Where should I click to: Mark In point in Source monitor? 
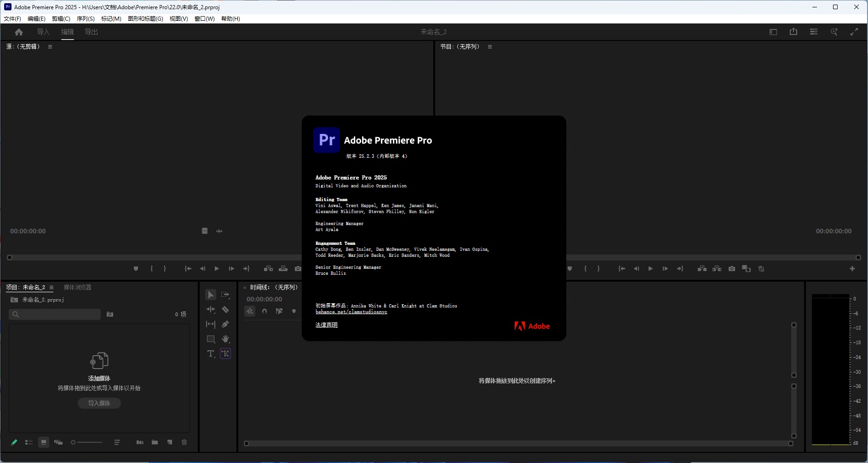pyautogui.click(x=151, y=269)
